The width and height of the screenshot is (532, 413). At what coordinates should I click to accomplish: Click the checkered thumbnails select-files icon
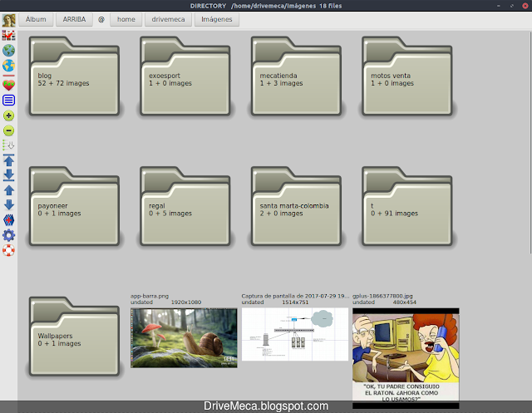tap(9, 35)
